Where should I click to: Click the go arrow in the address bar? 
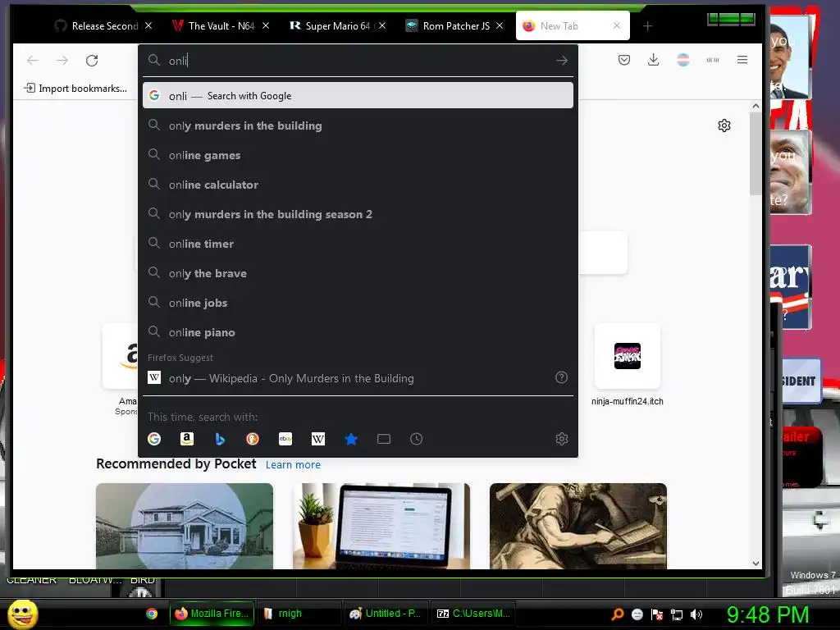(x=561, y=61)
